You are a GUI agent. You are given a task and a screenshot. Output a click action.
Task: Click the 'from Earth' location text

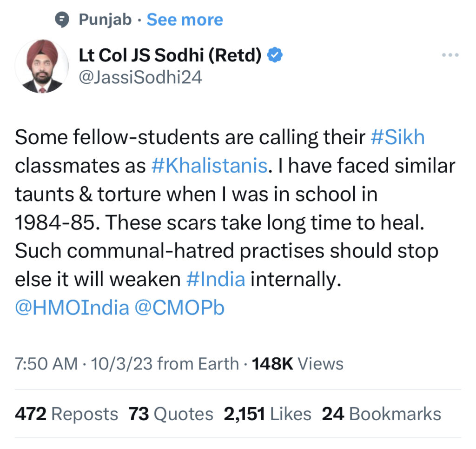tap(198, 363)
